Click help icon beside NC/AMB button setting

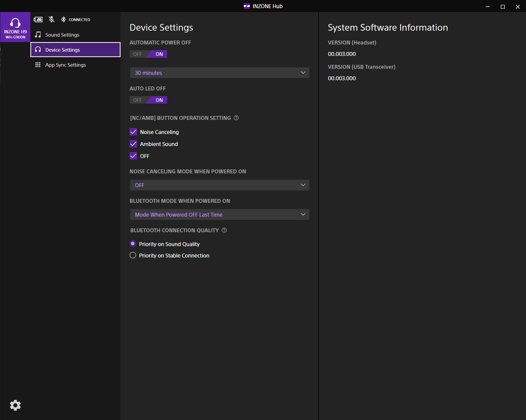[236, 118]
